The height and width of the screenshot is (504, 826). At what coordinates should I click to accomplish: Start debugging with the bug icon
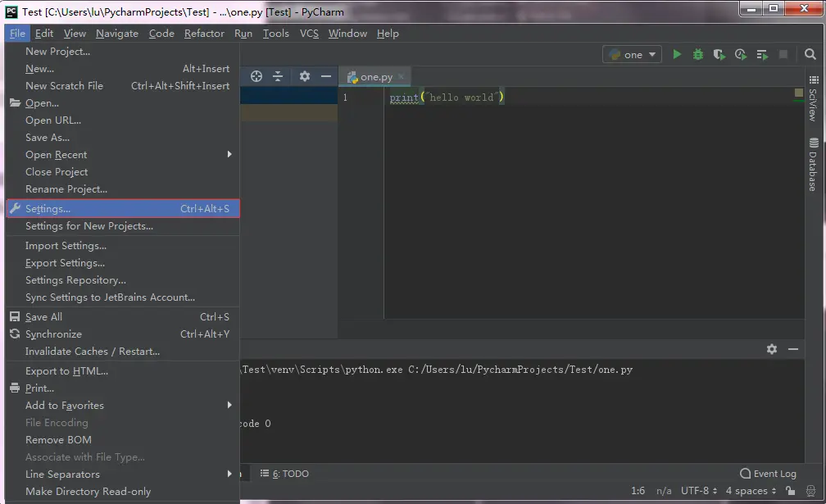tap(698, 54)
